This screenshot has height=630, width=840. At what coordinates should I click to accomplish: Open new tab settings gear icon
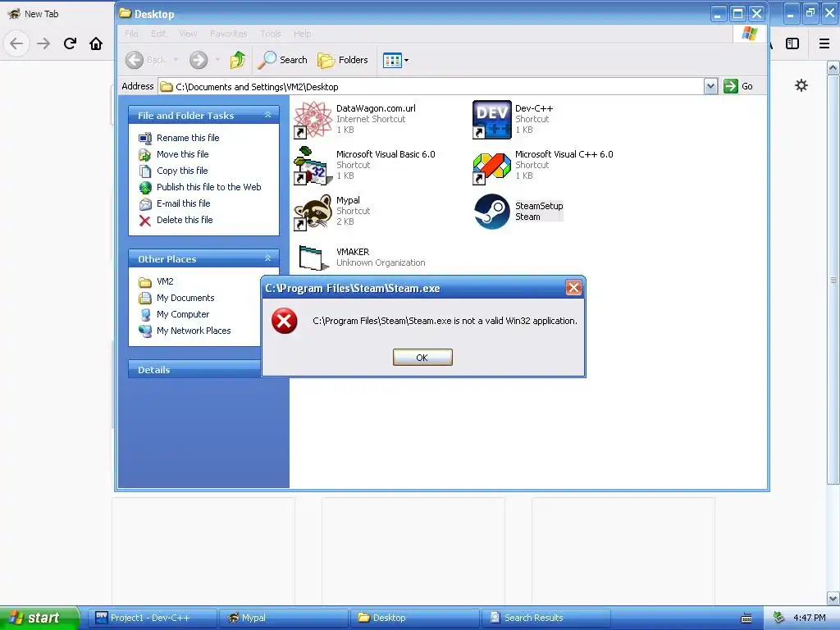801,85
